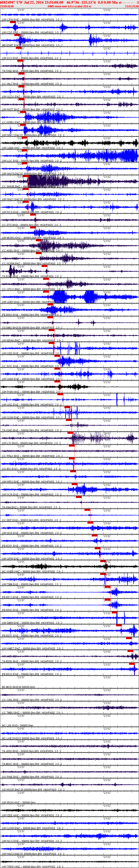This screenshot has width=139, height=868.
Task: Select the UW BRAN BHZ trace label
Action: [x=32, y=341]
